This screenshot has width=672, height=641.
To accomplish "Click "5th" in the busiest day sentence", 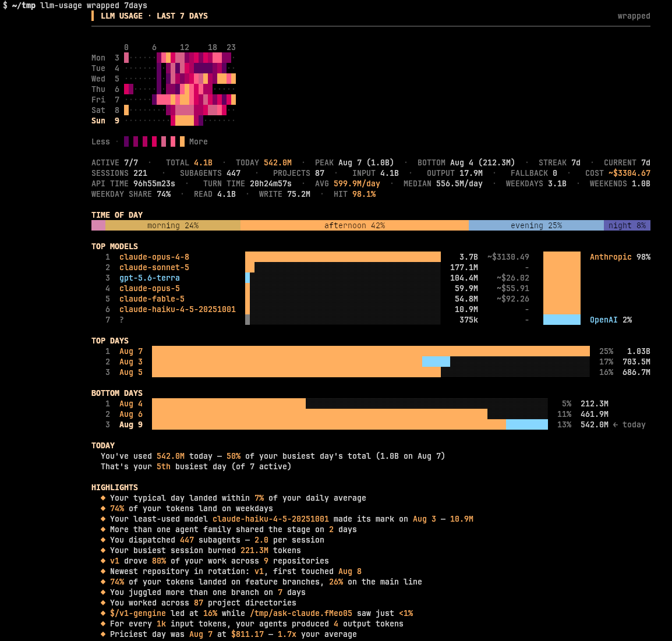I will coord(163,466).
